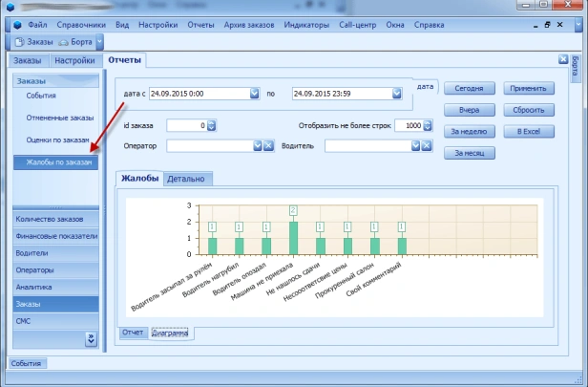Switch to the Отчет bottom tab
This screenshot has height=387, width=588.
coord(133,333)
